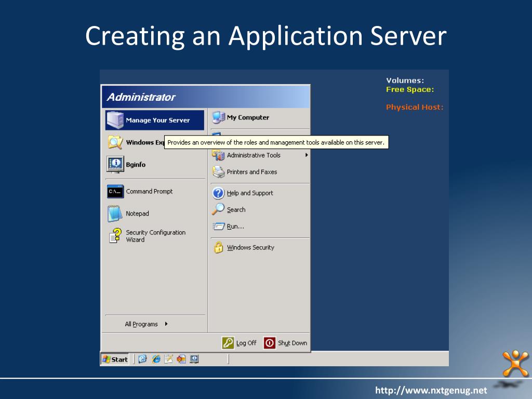532x399 pixels.
Task: Click the Shut Down button
Action: (x=285, y=343)
